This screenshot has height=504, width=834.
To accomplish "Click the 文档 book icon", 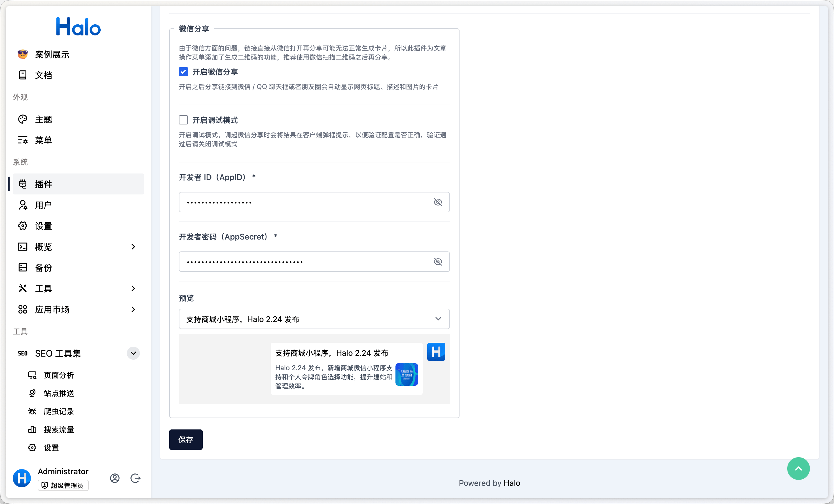I will pos(23,75).
